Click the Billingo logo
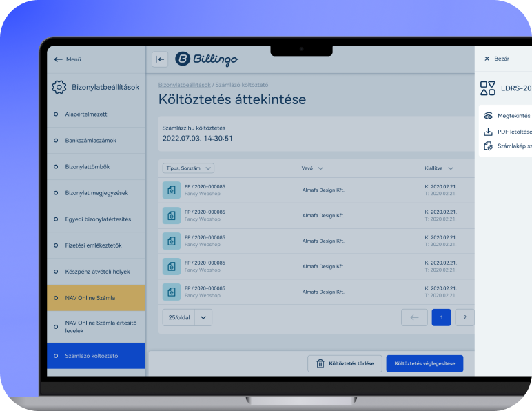This screenshot has width=532, height=411. tap(207, 59)
